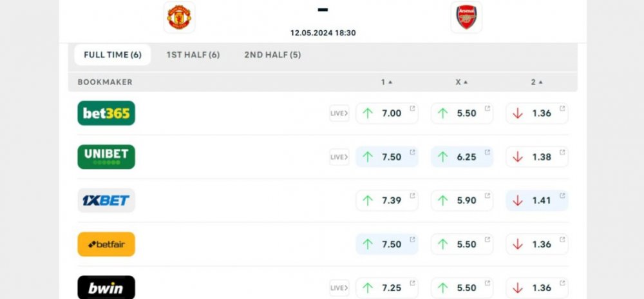
Task: Open the bet365 LIVE badge
Action: [339, 113]
